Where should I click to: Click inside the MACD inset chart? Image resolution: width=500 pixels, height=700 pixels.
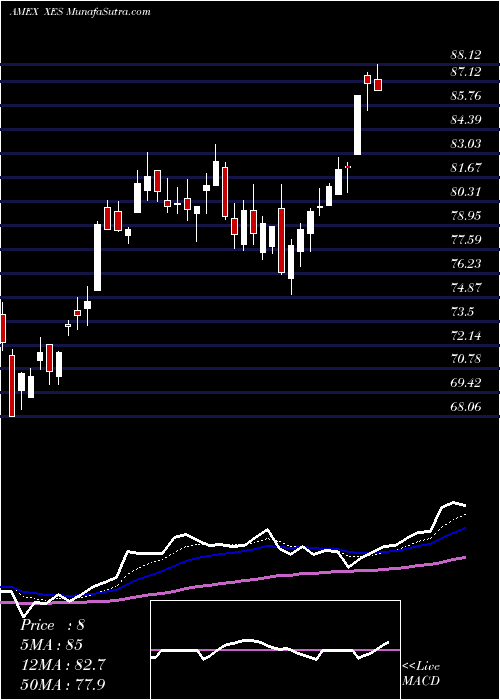(x=275, y=650)
